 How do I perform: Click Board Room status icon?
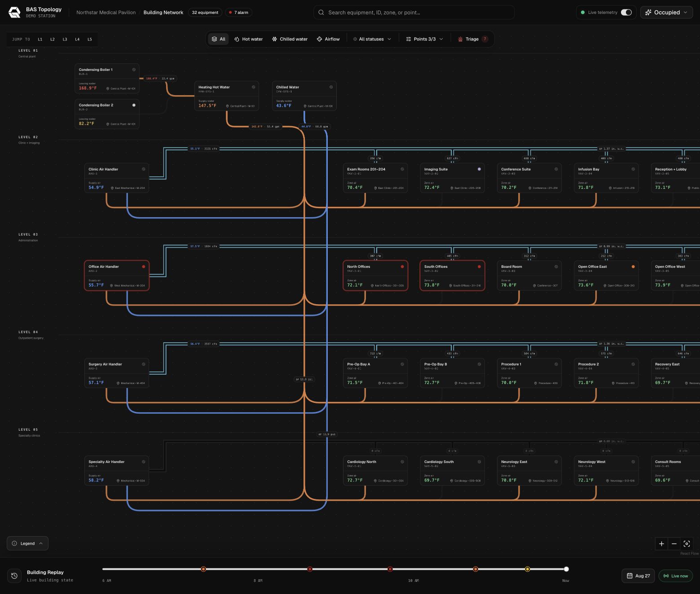point(556,266)
